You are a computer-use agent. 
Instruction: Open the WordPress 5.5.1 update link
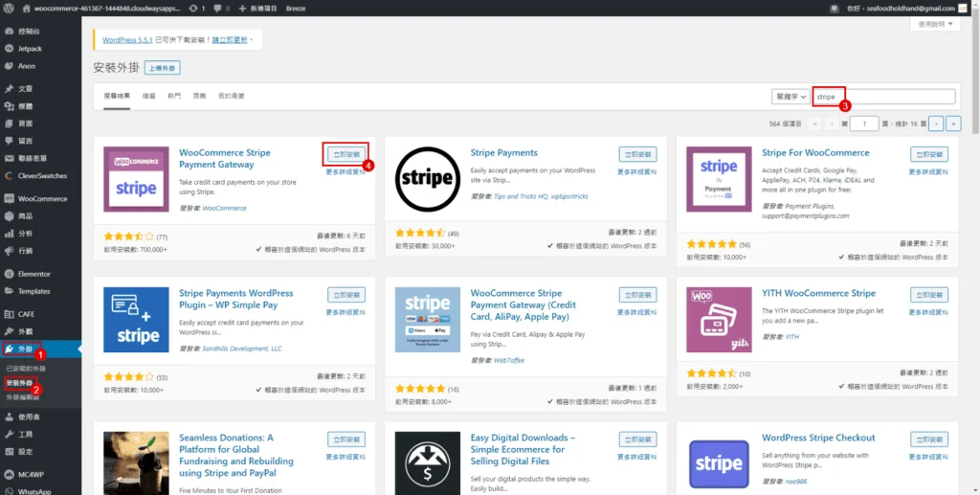click(127, 39)
